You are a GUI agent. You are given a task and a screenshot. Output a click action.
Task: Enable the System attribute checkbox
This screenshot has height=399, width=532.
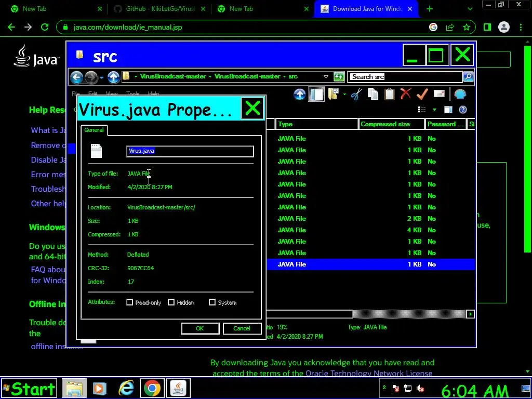coord(212,302)
